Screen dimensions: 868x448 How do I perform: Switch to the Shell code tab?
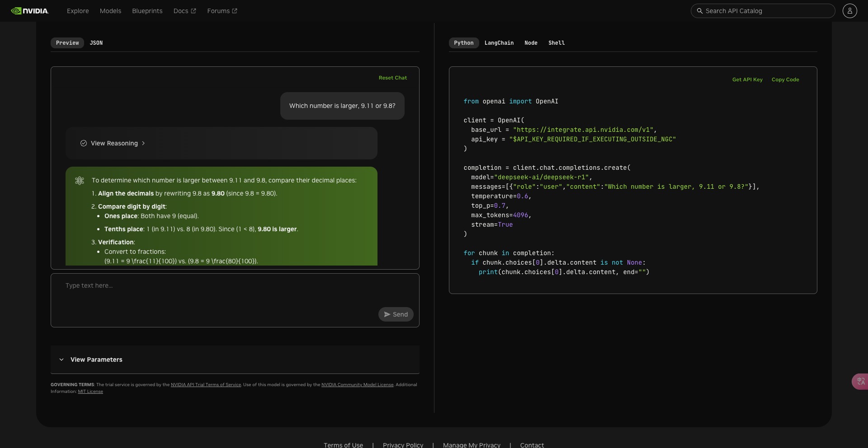pos(557,43)
